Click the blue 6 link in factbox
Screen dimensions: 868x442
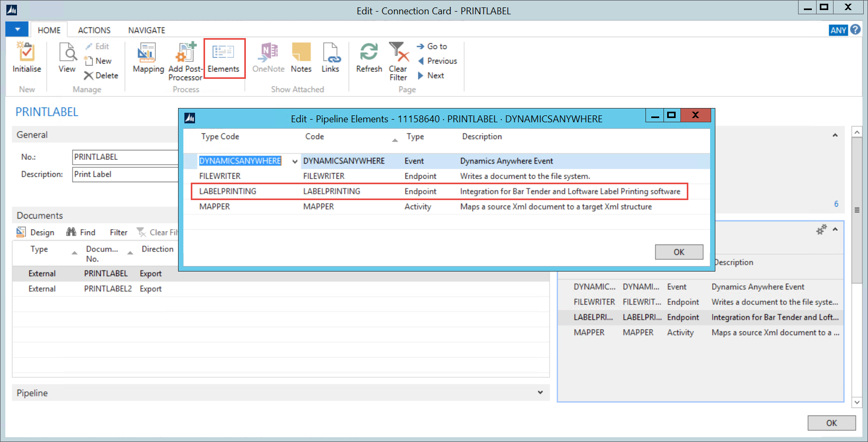836,204
